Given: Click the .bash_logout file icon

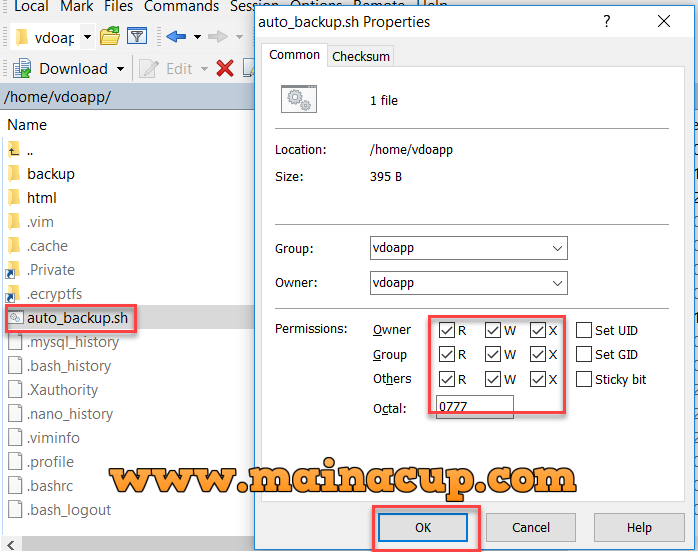Looking at the screenshot, I should 15,510.
